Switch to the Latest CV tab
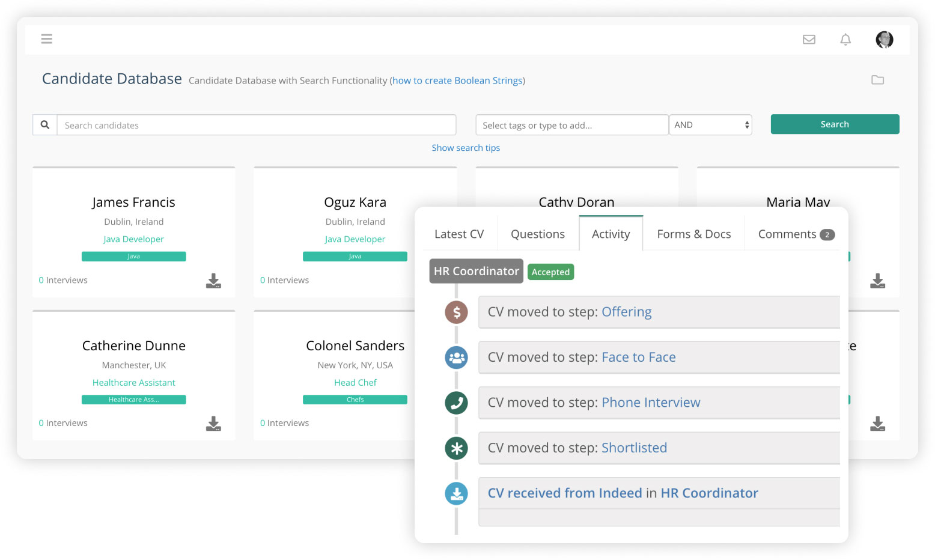The image size is (935, 560). (x=459, y=234)
